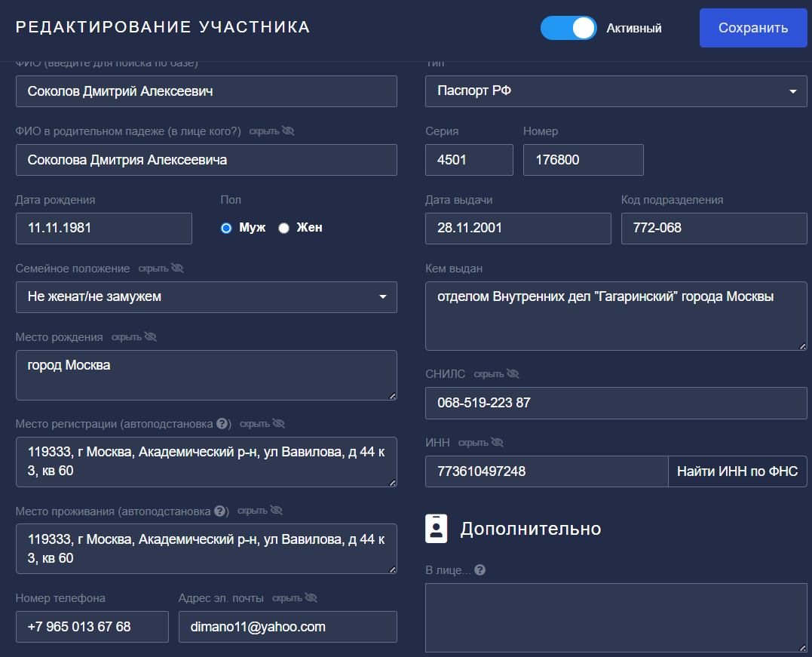This screenshot has height=657, width=812.
Task: Toggle the Активный switch off
Action: click(568, 28)
